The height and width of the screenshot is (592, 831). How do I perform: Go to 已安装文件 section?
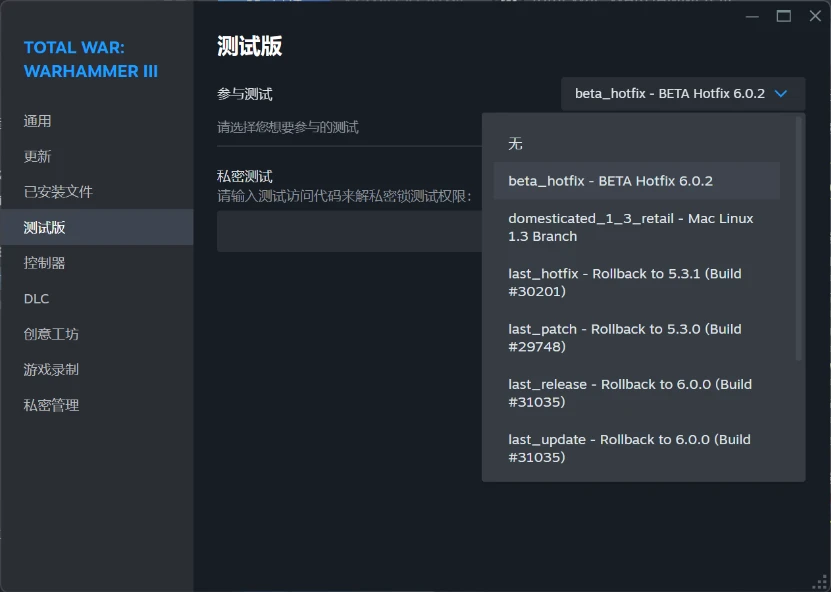pos(96,191)
